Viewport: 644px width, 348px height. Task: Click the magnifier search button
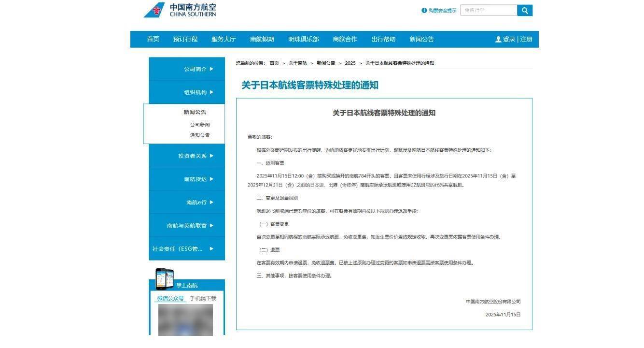[524, 10]
